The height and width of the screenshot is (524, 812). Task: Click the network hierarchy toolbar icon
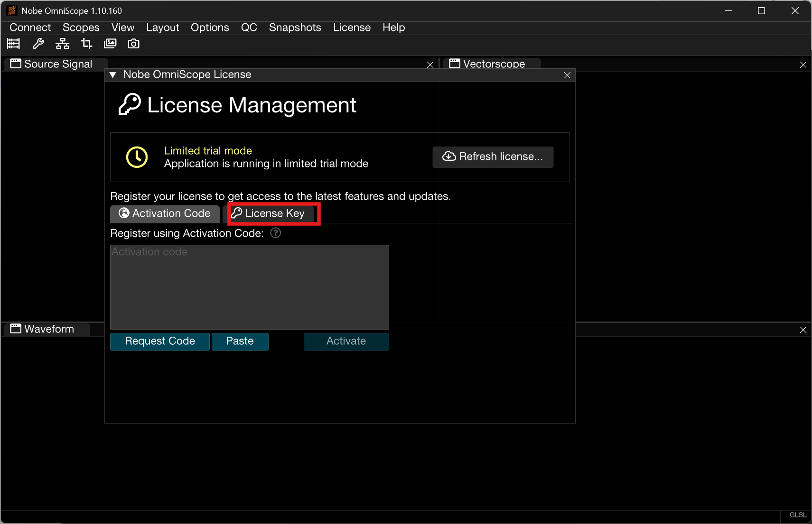point(62,44)
